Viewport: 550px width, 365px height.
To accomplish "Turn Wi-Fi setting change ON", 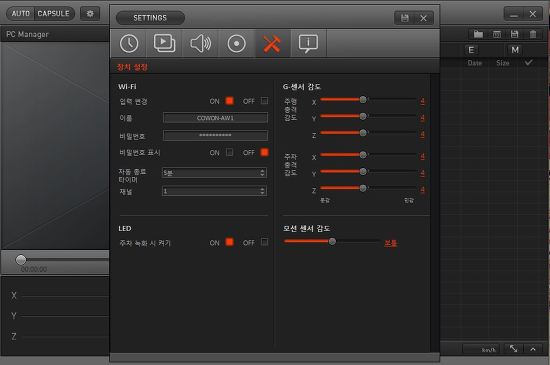I will (229, 101).
